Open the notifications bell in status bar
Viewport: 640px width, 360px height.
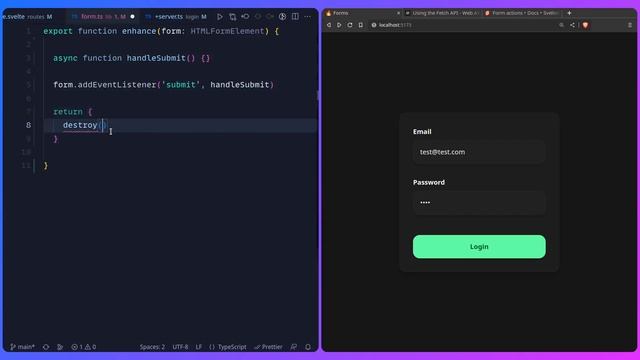pyautogui.click(x=308, y=347)
